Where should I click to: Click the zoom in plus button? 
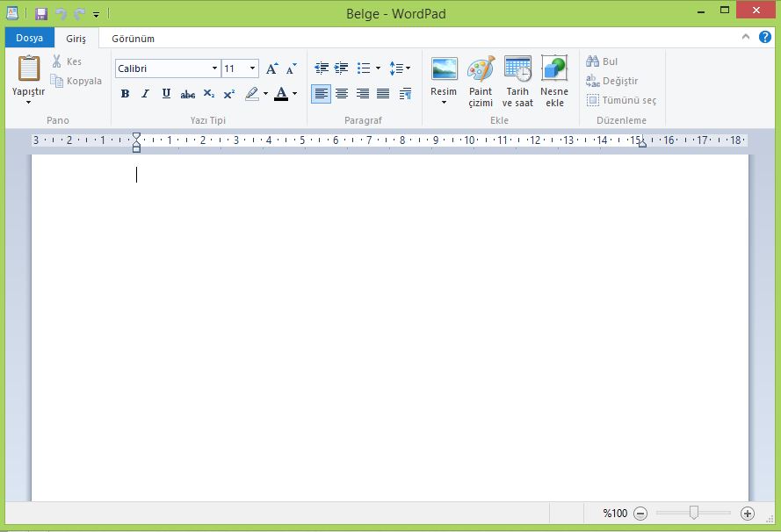748,513
